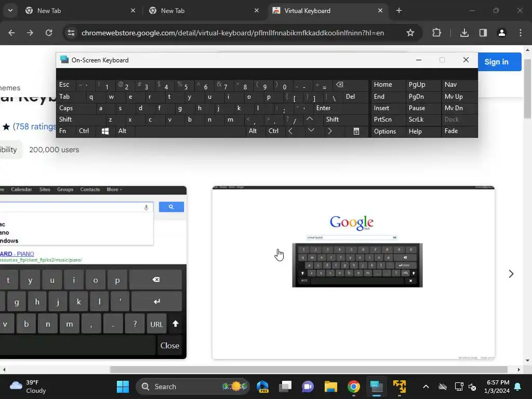Click the down arrow key on On-Screen Keyboard
532x399 pixels.
(311, 130)
